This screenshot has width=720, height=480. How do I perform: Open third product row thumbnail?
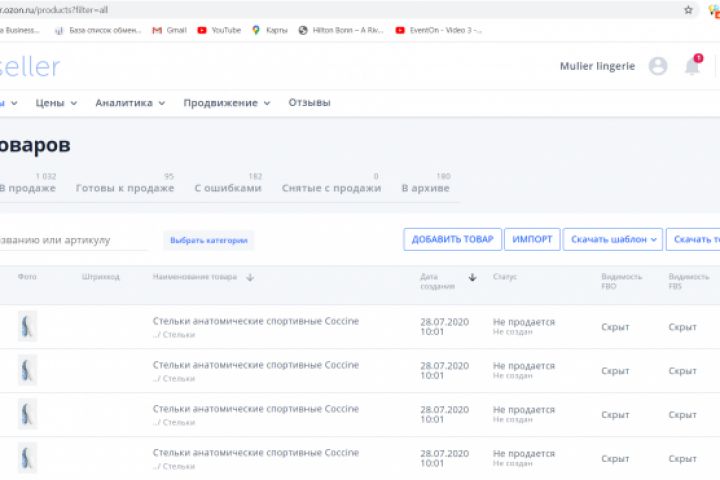(27, 414)
